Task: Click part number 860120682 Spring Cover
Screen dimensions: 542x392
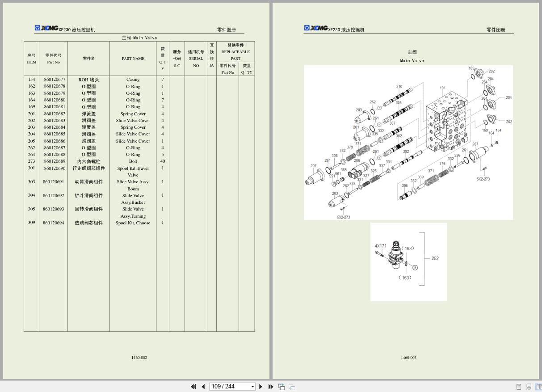Action: click(55, 114)
